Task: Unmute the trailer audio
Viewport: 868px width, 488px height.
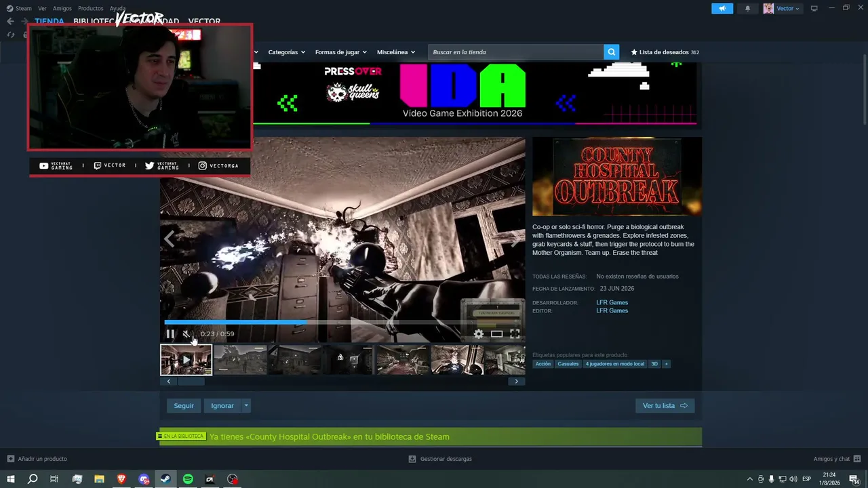Action: click(186, 333)
